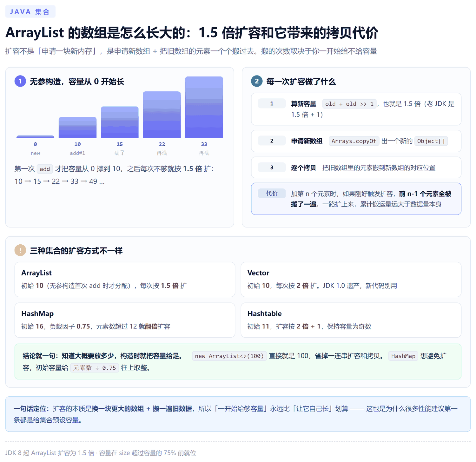This screenshot has height=462, width=476.
Task: Select the tallest bar labeled 33
Action: [204, 107]
